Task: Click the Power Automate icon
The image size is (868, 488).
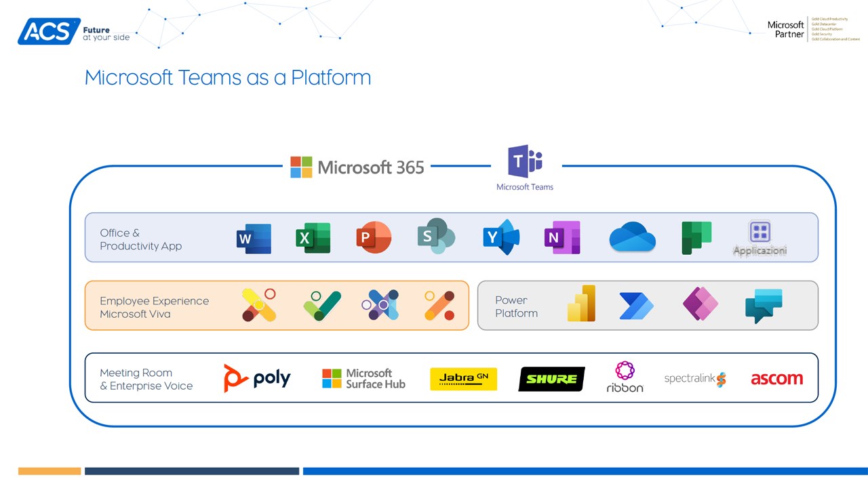Action: pyautogui.click(x=636, y=306)
